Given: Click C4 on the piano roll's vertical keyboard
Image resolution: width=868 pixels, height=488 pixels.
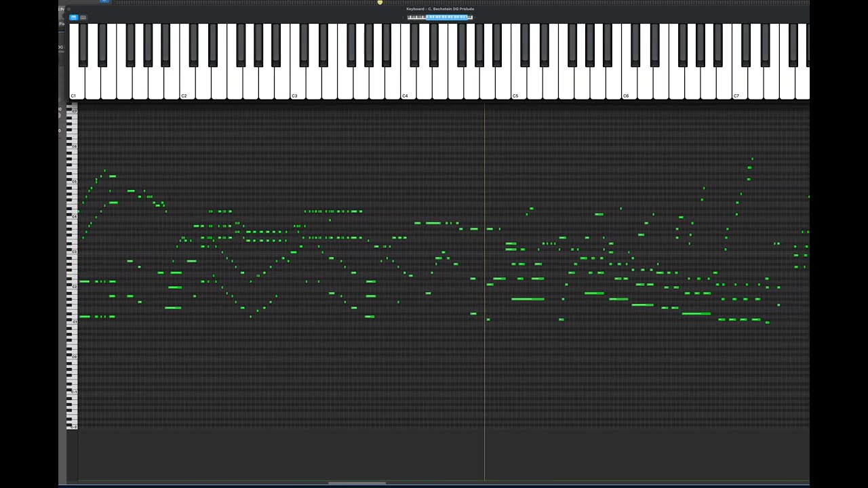Looking at the screenshot, I should coord(73,216).
